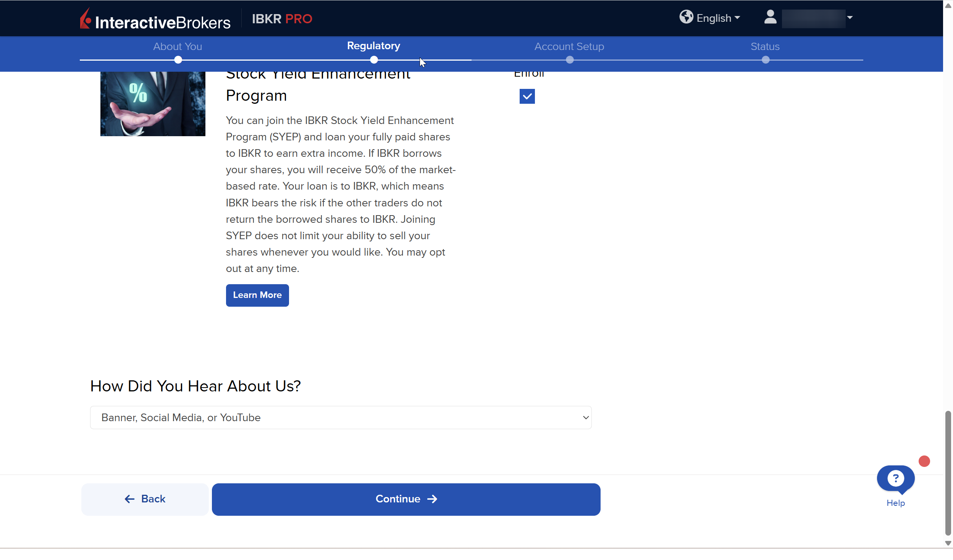
Task: Click the percent hand program thumbnail
Action: click(153, 104)
